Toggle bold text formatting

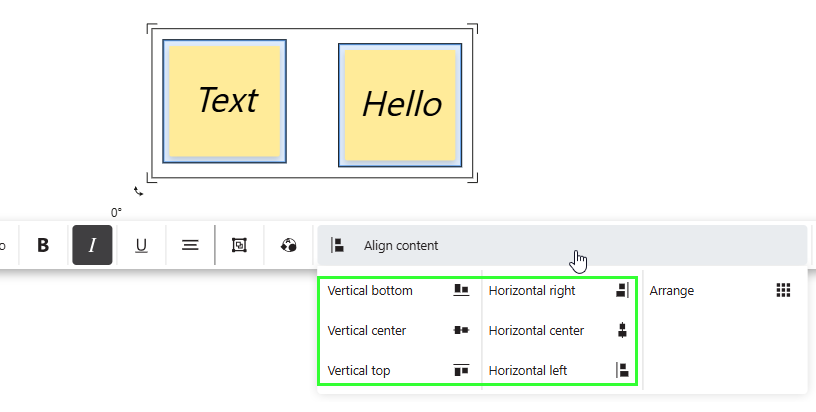[43, 245]
